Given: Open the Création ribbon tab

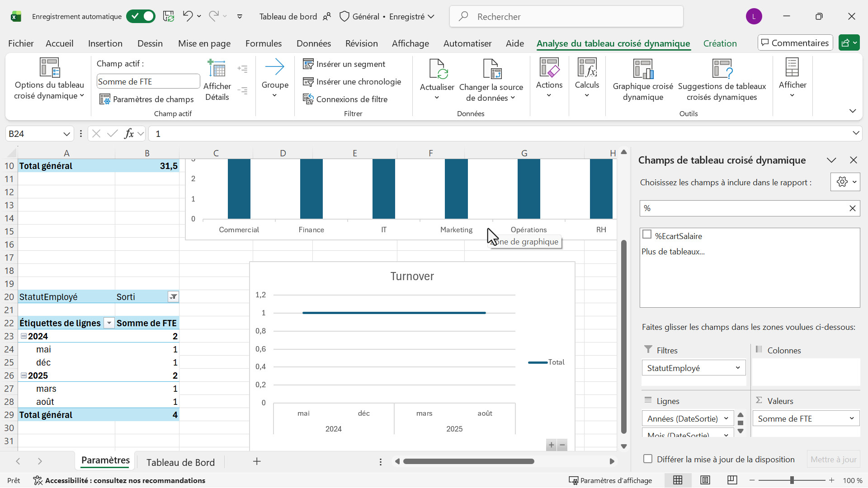Looking at the screenshot, I should click(720, 43).
